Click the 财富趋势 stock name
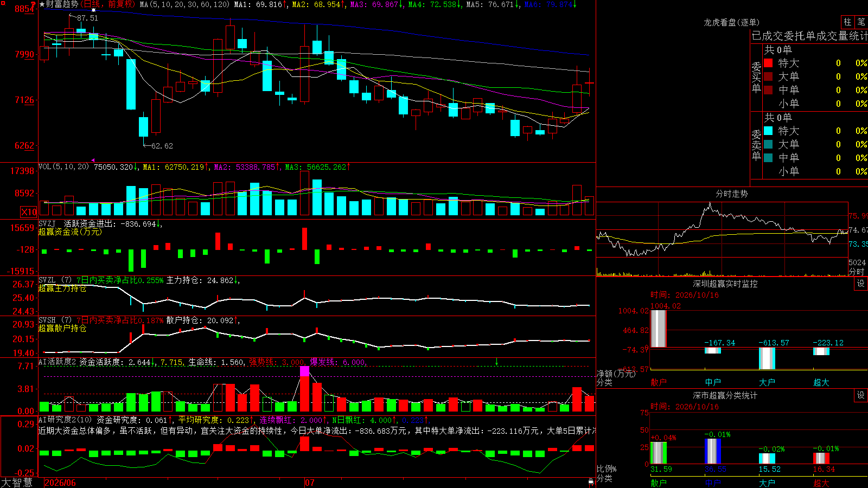 (62, 4)
